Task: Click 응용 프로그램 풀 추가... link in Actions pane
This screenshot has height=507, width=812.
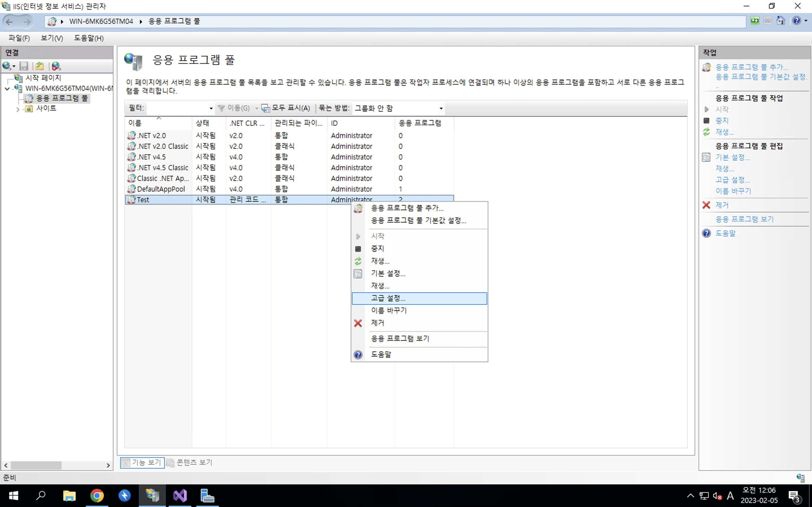Action: 752,67
